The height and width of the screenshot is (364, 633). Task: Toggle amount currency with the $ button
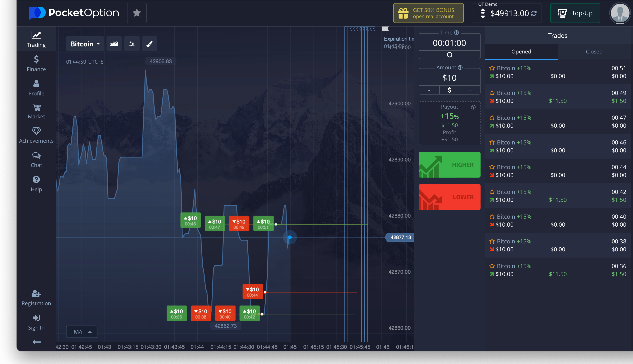pyautogui.click(x=449, y=90)
